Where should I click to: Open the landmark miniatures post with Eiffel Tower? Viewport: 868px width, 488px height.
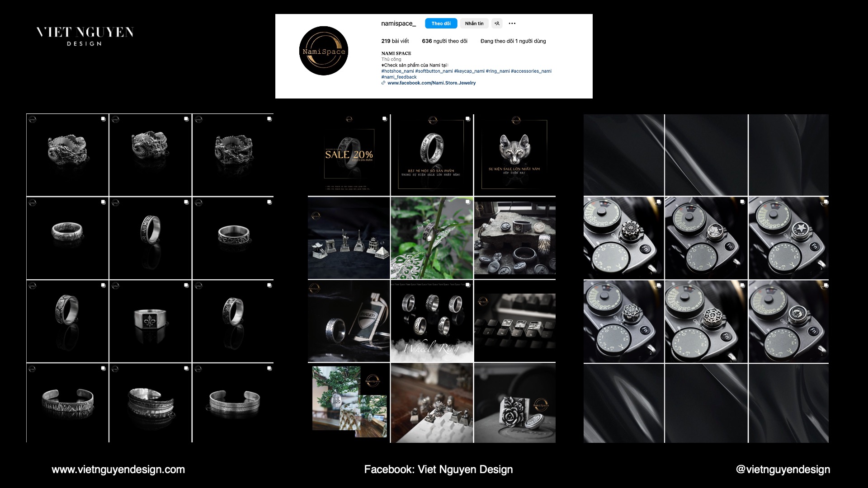tap(349, 238)
